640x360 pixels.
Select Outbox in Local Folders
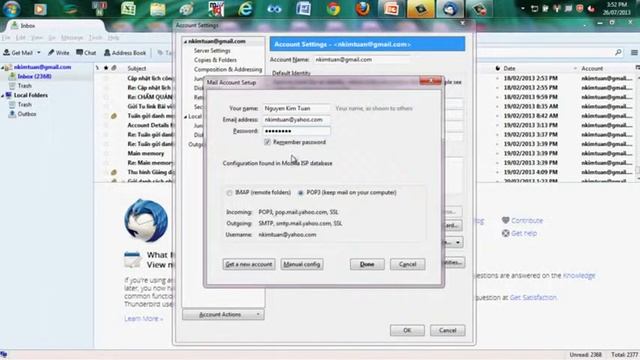click(27, 114)
